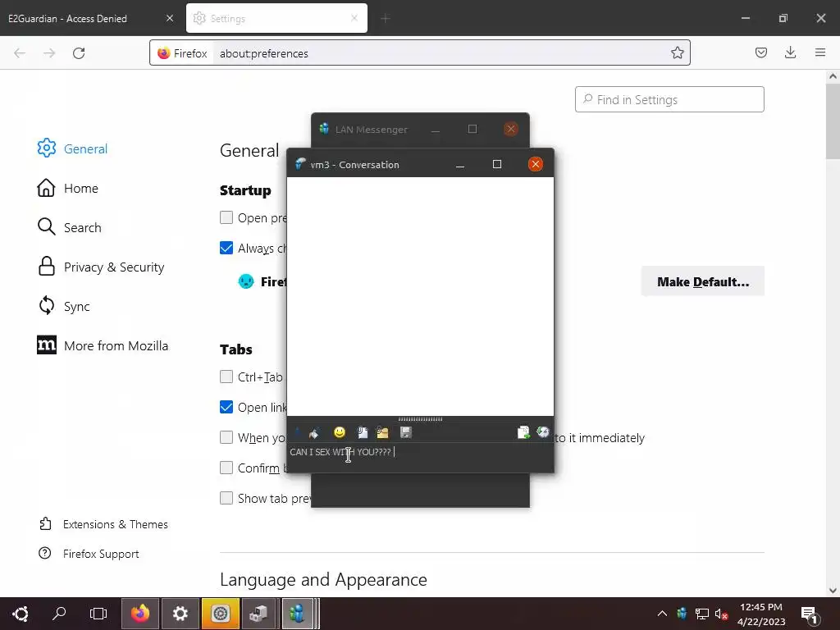This screenshot has height=630, width=840.
Task: Close the Settings tab
Action: (x=354, y=18)
